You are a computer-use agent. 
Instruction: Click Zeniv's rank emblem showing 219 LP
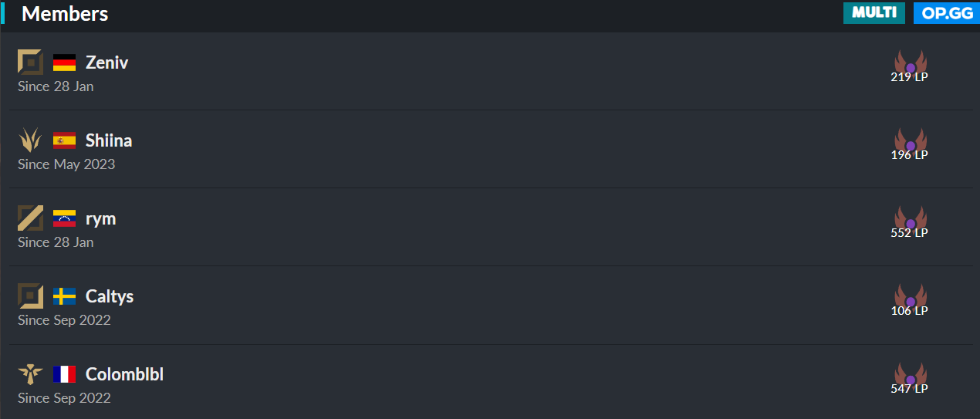(x=910, y=64)
